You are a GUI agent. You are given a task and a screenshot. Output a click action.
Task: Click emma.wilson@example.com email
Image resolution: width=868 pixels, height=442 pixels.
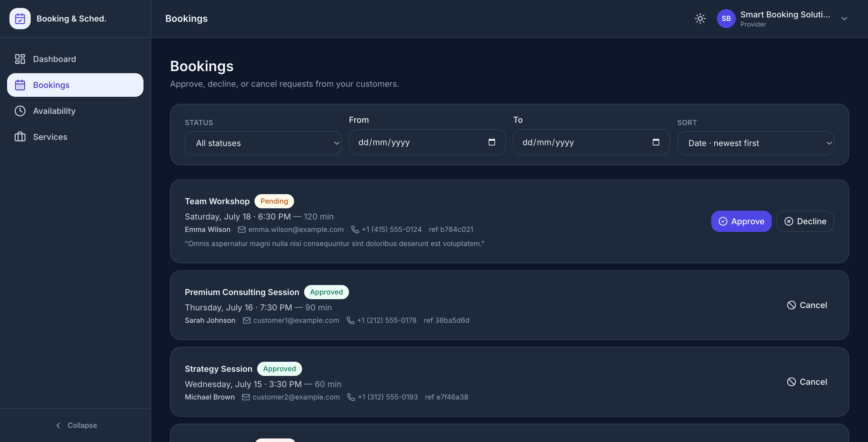(296, 229)
